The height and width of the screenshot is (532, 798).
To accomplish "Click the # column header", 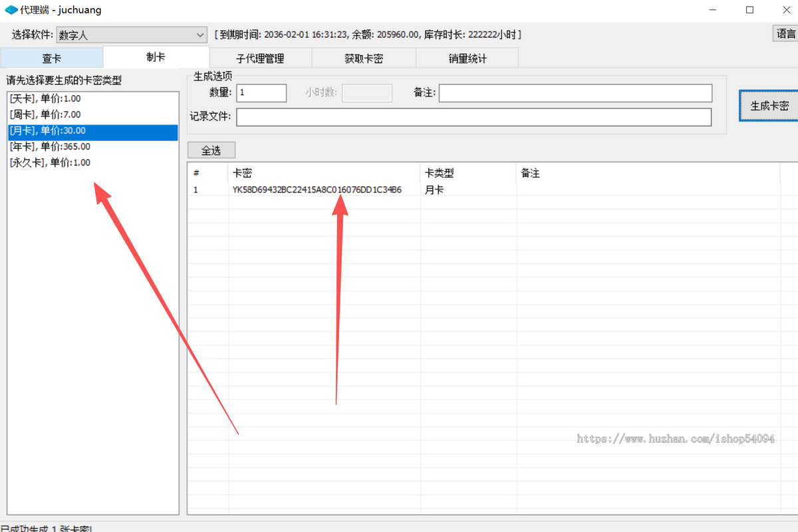I will 208,173.
